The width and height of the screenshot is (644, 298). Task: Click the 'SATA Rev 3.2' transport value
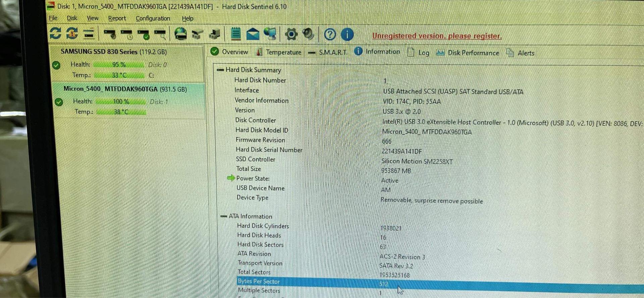396,266
